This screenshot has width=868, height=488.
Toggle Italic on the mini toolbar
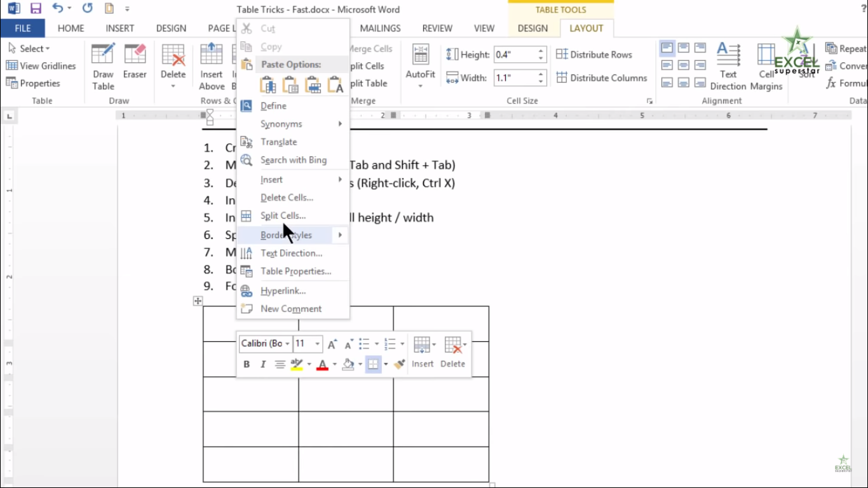click(263, 364)
